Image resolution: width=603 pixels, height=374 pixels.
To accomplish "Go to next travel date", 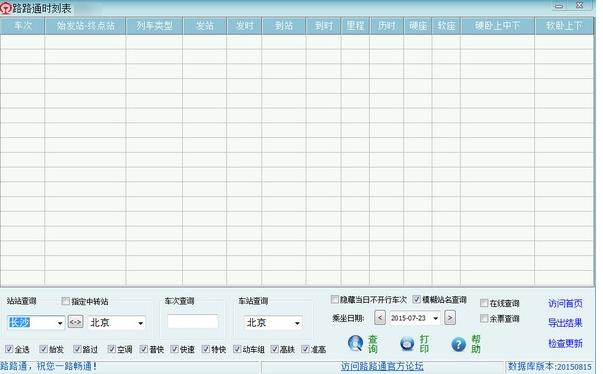I will (x=450, y=318).
